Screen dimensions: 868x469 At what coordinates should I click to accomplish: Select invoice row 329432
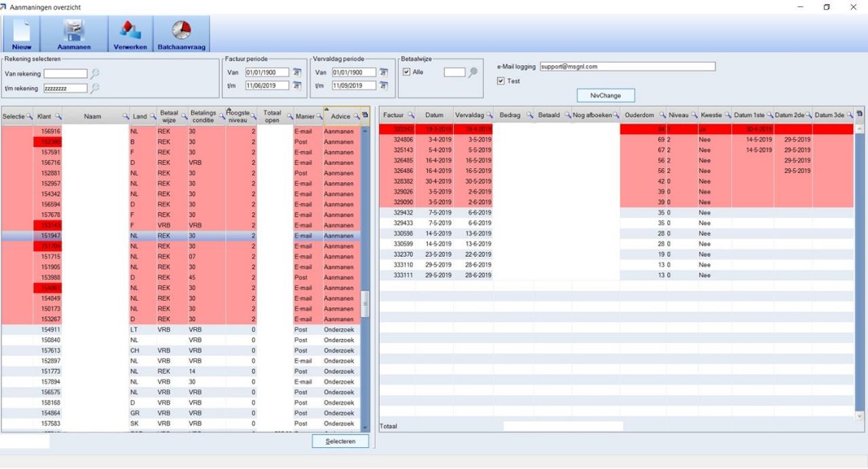point(616,212)
